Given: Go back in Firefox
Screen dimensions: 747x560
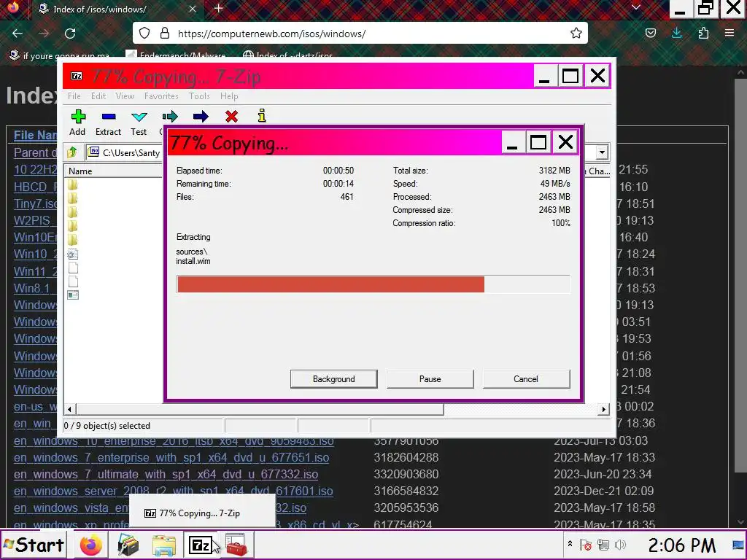Looking at the screenshot, I should [18, 34].
